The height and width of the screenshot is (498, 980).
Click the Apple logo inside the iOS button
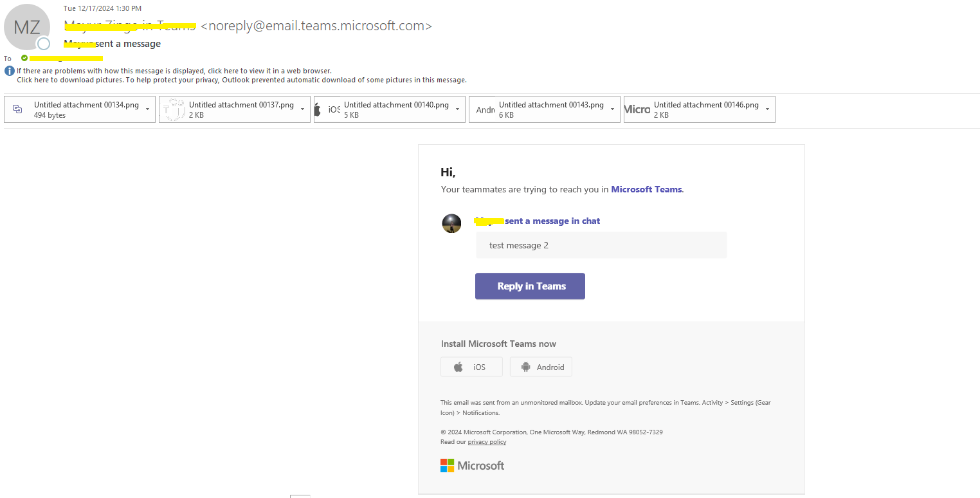tap(460, 367)
